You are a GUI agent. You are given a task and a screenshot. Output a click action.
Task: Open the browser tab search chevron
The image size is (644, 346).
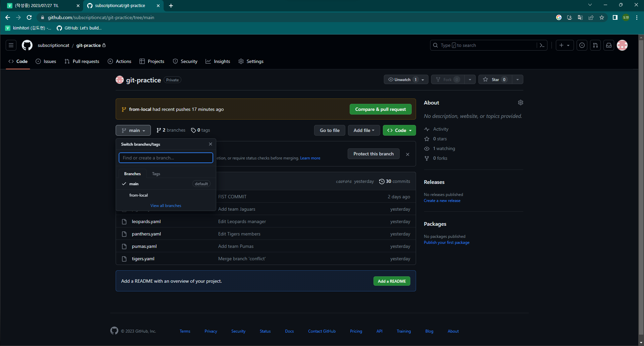[x=590, y=5]
